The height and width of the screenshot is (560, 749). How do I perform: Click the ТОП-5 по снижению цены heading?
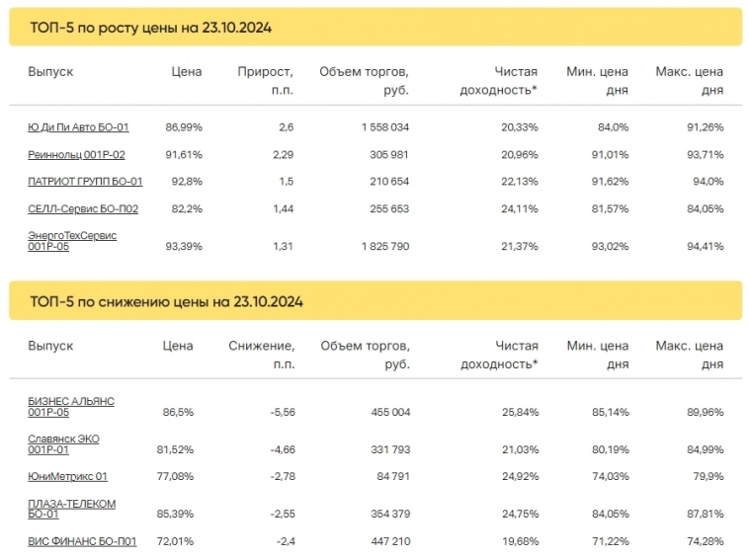[x=166, y=301]
